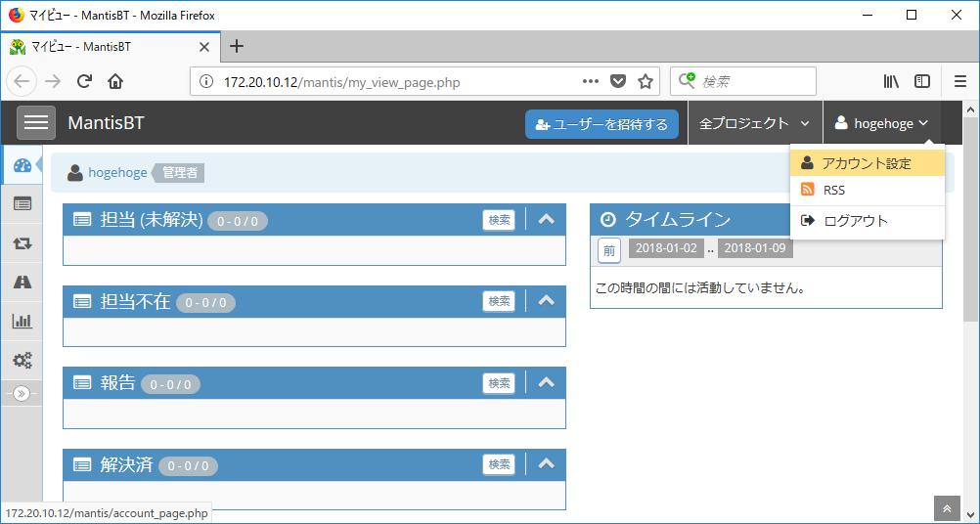This screenshot has height=524, width=980.
Task: Click 検索 button in 担当 (未解決) panel
Action: (499, 220)
